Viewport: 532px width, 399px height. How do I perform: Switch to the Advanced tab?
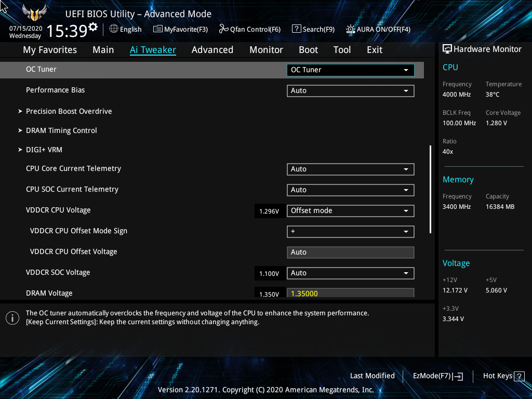click(x=212, y=50)
